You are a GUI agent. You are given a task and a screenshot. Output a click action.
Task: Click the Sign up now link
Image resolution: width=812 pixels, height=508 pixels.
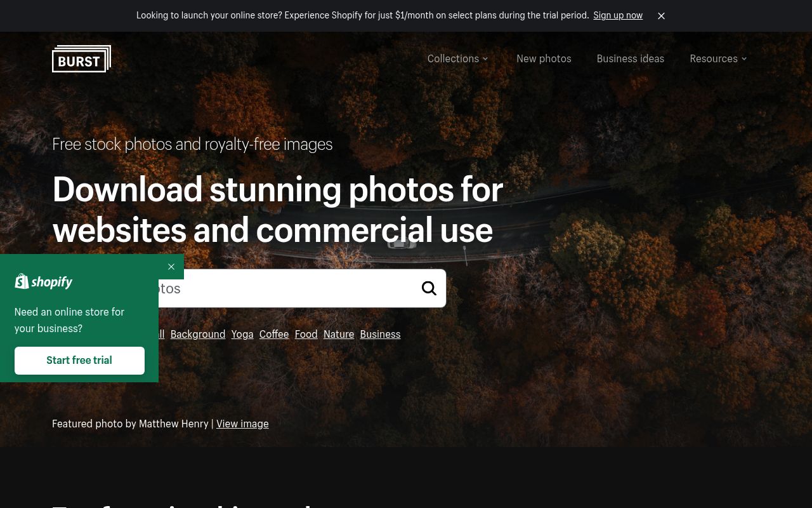618,15
